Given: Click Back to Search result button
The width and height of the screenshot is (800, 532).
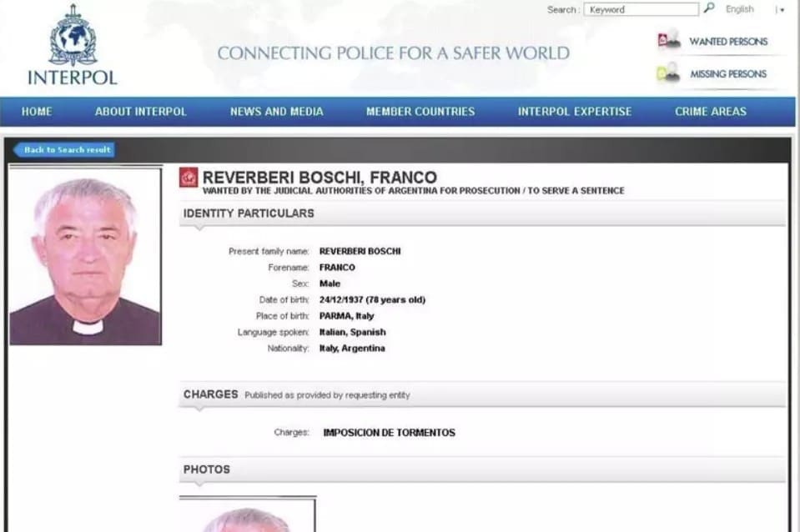Looking at the screenshot, I should 63,149.
